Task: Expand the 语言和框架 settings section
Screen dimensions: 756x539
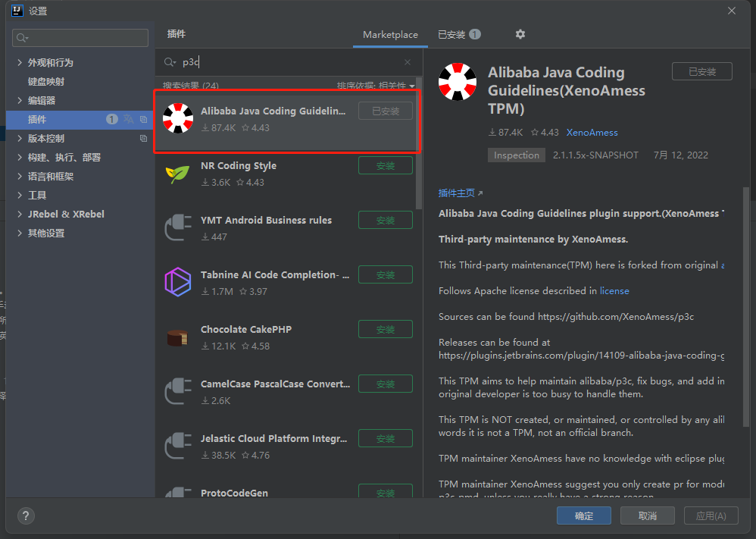Action: pos(20,176)
